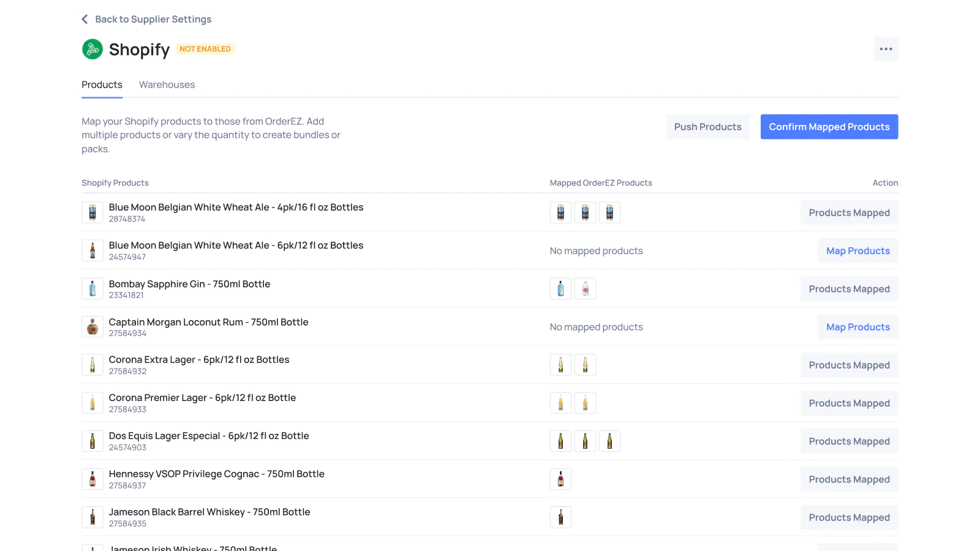Image resolution: width=980 pixels, height=551 pixels.
Task: Click Blue Moon 4pk product thumbnail
Action: click(x=92, y=212)
